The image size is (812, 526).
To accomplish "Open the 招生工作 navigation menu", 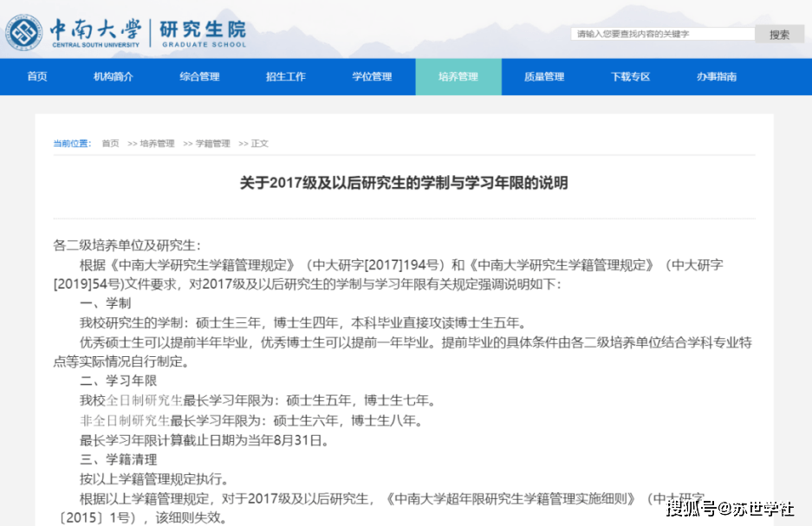I will coord(287,76).
